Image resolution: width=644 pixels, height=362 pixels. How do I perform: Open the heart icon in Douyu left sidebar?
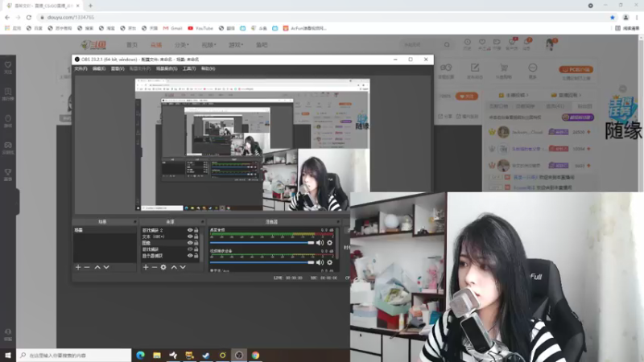click(x=8, y=65)
